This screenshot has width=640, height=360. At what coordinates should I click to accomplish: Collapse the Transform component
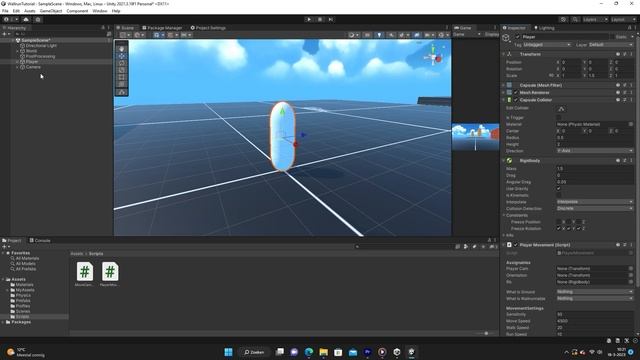coord(504,54)
